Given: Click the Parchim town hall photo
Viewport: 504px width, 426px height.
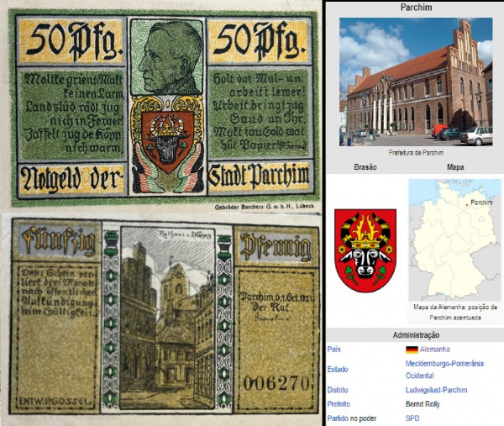Looking at the screenshot, I should click(x=416, y=82).
